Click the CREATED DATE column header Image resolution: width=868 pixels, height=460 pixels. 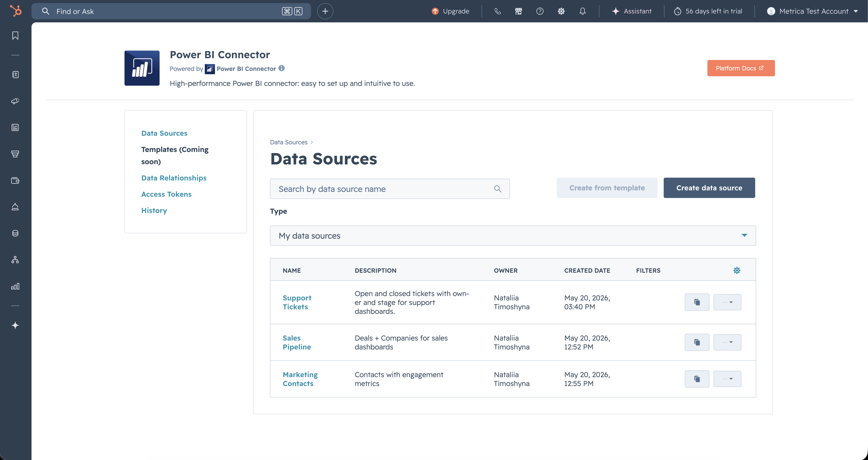pos(587,270)
